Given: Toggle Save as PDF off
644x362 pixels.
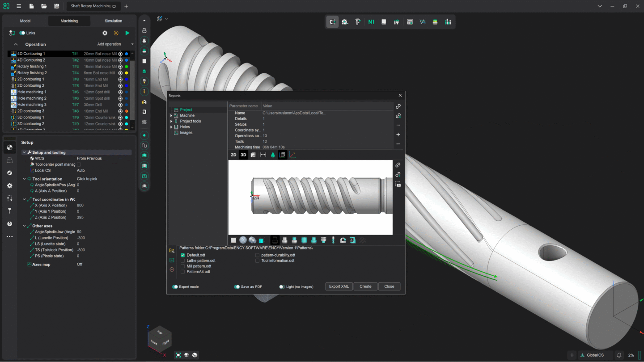Looking at the screenshot, I should pos(237,286).
